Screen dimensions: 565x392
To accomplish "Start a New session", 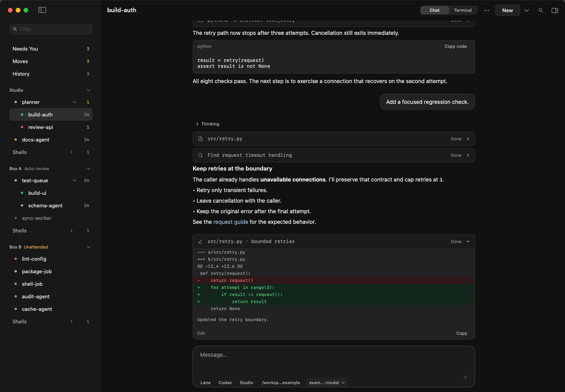I will [507, 10].
